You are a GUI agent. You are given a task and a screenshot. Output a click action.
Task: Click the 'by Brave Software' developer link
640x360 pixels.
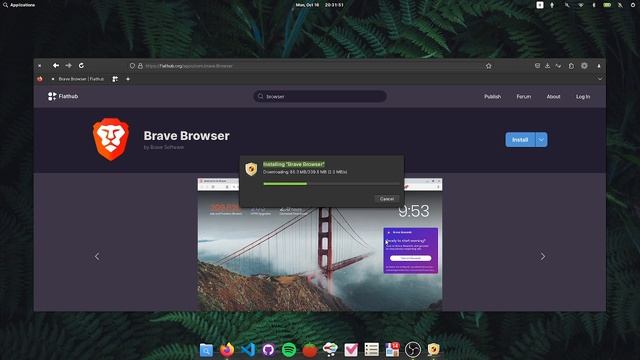point(164,147)
